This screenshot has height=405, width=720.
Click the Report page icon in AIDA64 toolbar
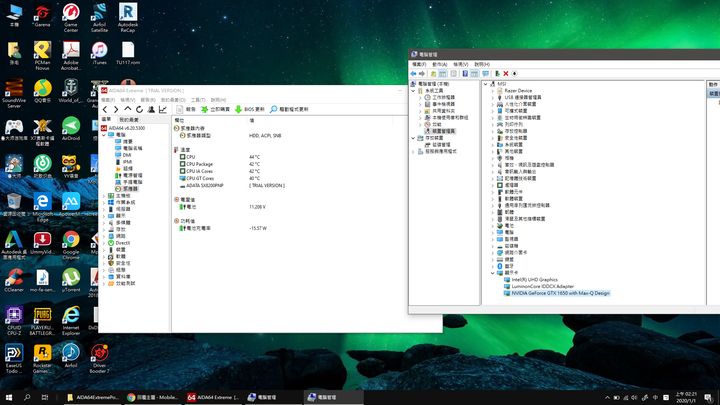(x=186, y=109)
